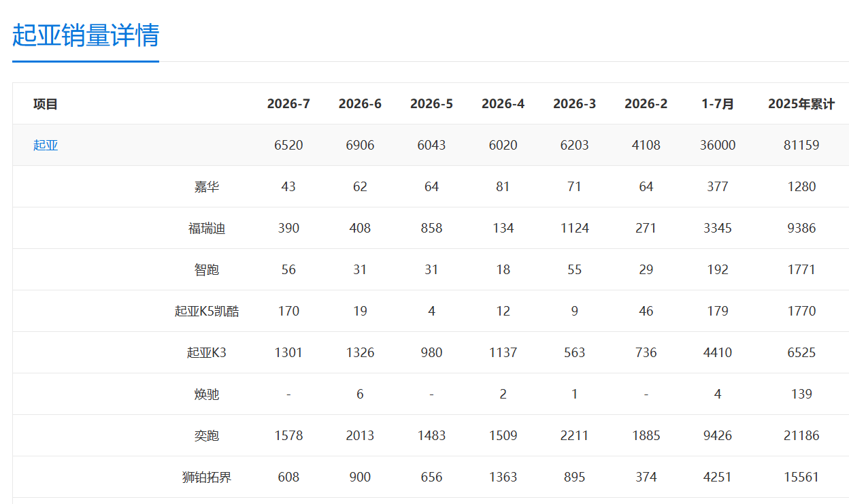Viewport: 849px width, 504px height.
Task: Click 起亚 total value 6520
Action: [288, 145]
